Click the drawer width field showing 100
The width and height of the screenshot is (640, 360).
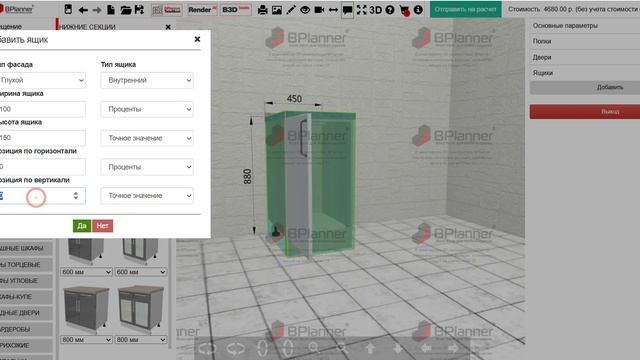point(42,109)
